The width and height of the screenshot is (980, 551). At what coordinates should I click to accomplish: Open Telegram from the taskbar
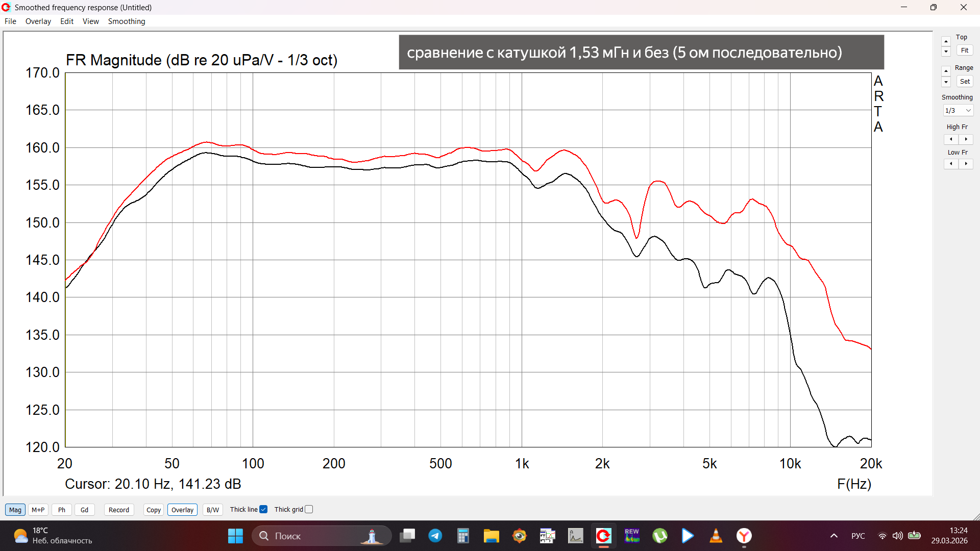click(435, 536)
